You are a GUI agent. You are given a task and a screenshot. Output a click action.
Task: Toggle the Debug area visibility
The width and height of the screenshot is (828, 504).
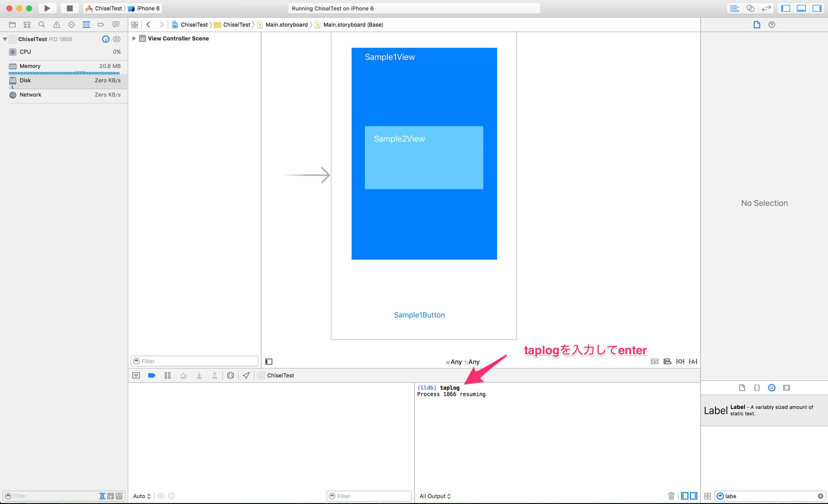[x=801, y=8]
